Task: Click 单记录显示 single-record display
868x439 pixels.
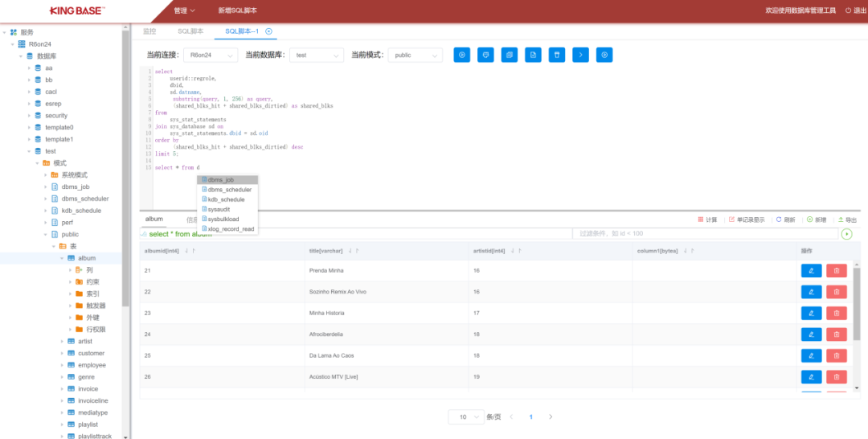Action: click(747, 219)
